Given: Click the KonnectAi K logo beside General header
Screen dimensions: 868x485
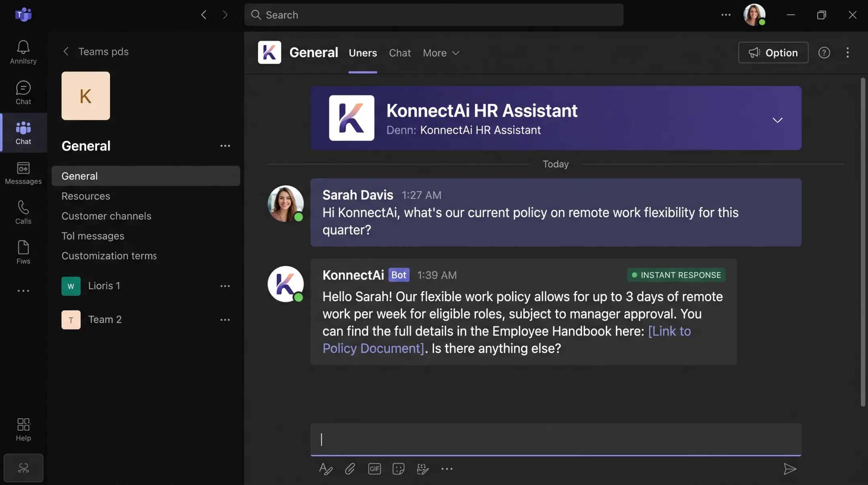Looking at the screenshot, I should [269, 52].
